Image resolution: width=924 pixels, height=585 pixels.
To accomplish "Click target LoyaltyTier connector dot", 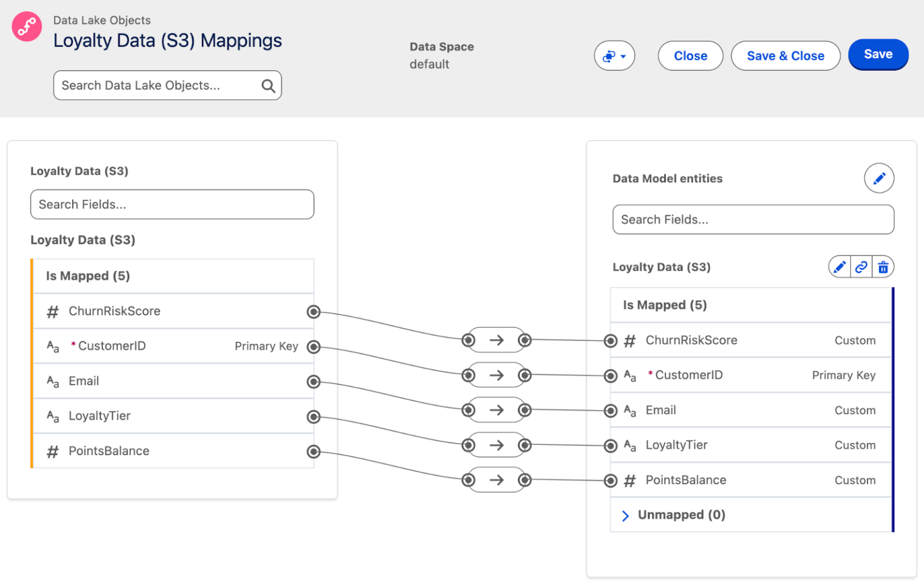I will point(611,446).
